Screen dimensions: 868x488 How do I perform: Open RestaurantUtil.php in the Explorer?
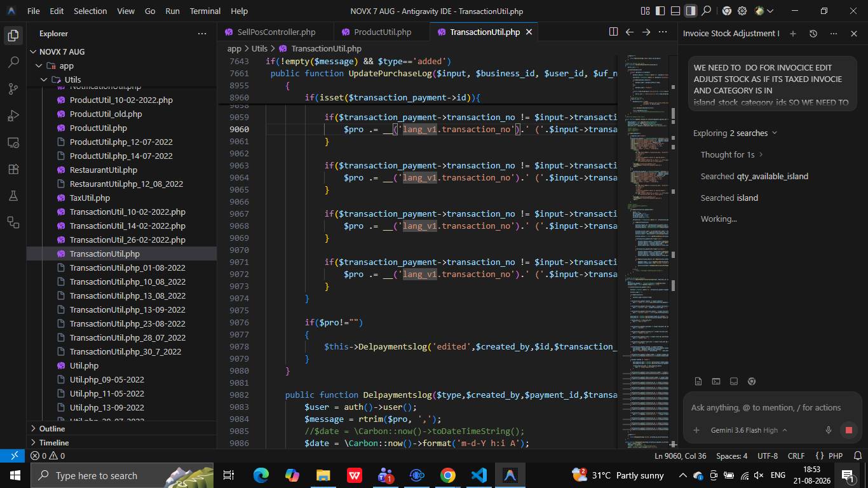pyautogui.click(x=103, y=170)
